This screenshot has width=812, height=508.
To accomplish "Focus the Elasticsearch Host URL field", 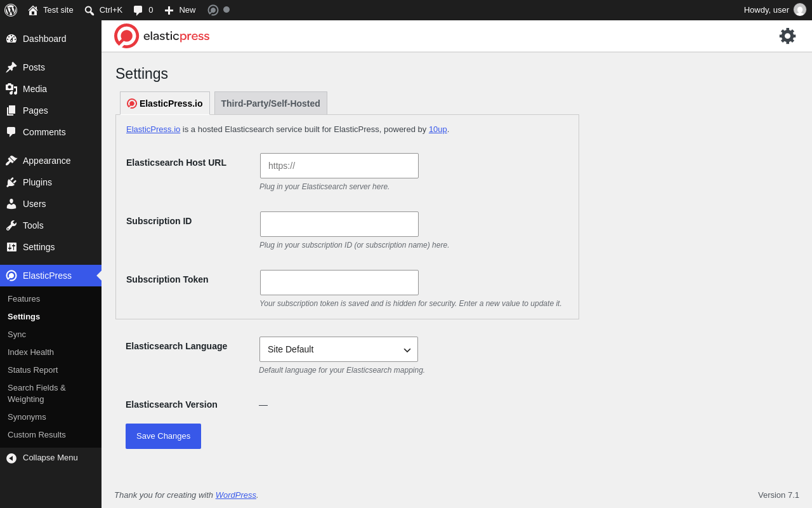I will (x=339, y=166).
